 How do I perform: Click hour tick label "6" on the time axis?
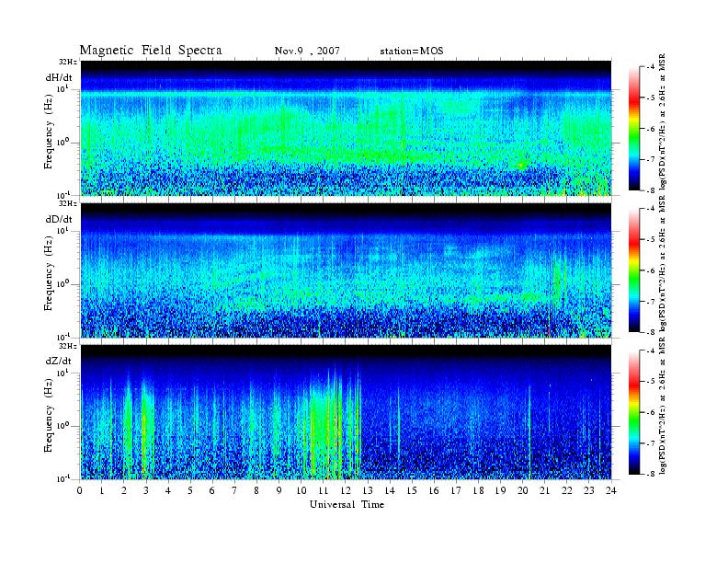click(x=212, y=491)
